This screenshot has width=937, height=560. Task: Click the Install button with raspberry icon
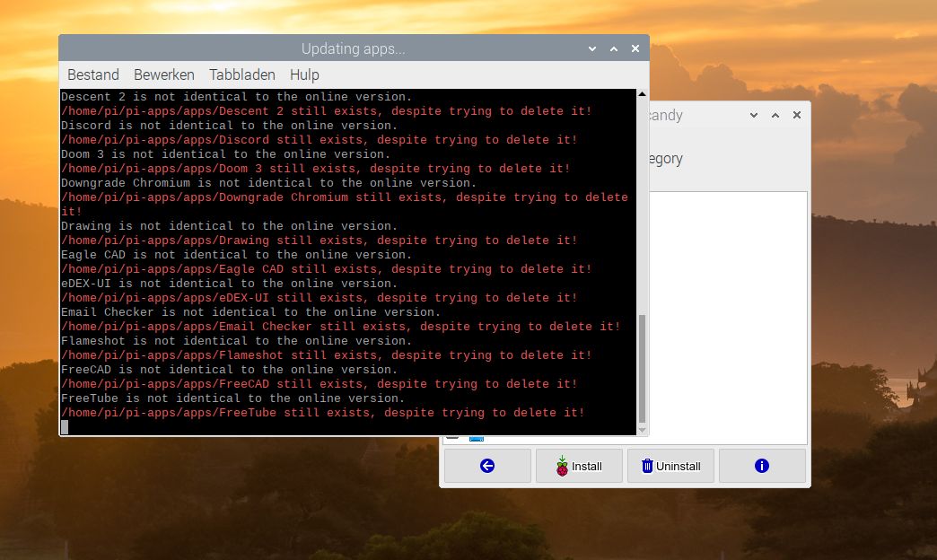[x=579, y=466]
